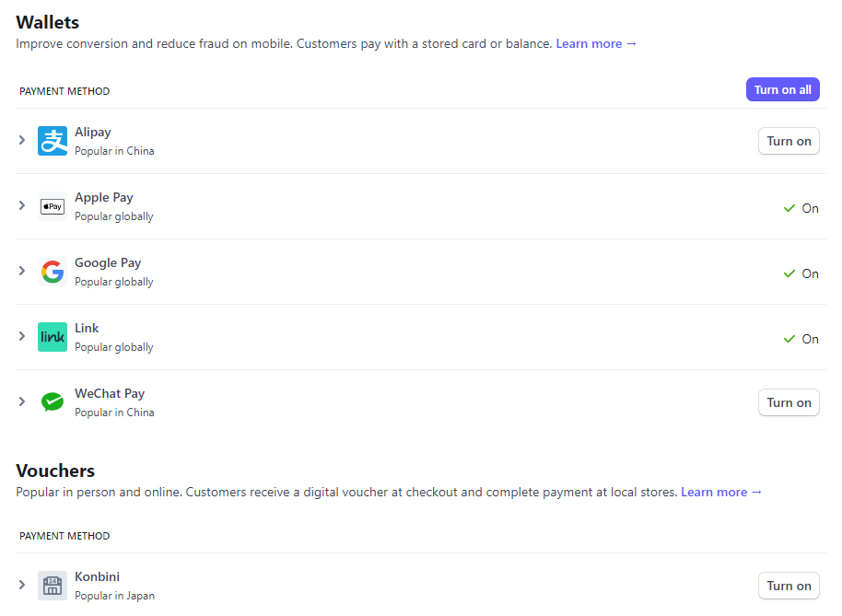Click Popular globally under Apple Pay
This screenshot has height=616, width=842.
click(x=114, y=216)
